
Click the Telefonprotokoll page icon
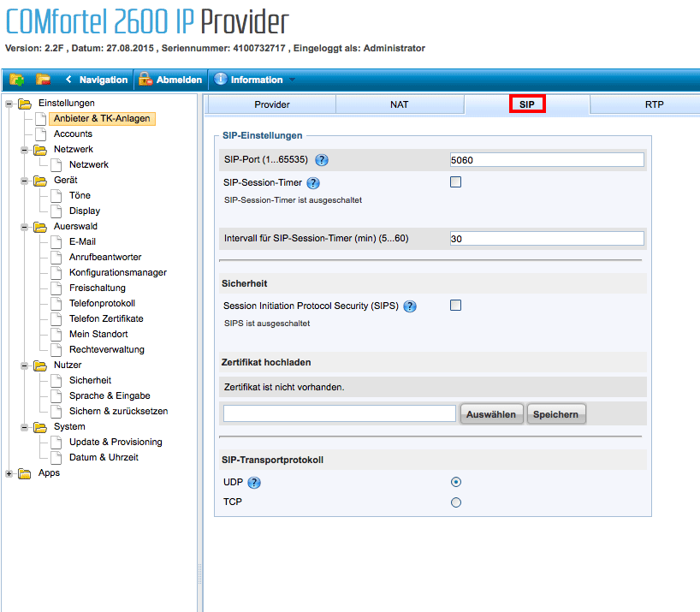tap(56, 304)
